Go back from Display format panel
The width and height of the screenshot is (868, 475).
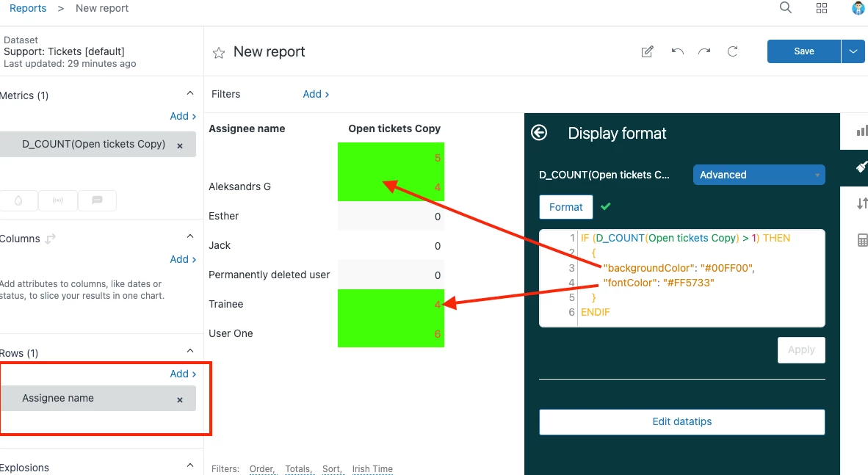coord(539,133)
